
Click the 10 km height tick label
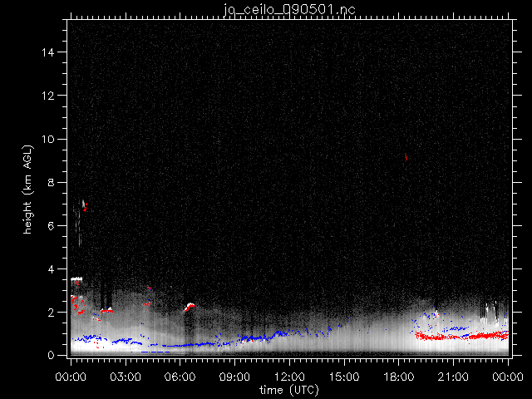click(x=52, y=139)
